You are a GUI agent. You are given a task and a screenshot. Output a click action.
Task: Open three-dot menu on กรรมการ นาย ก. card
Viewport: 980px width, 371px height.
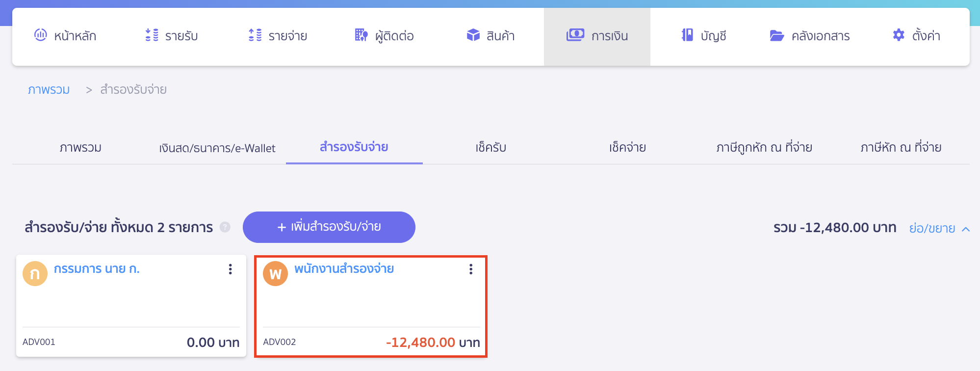coord(230,269)
